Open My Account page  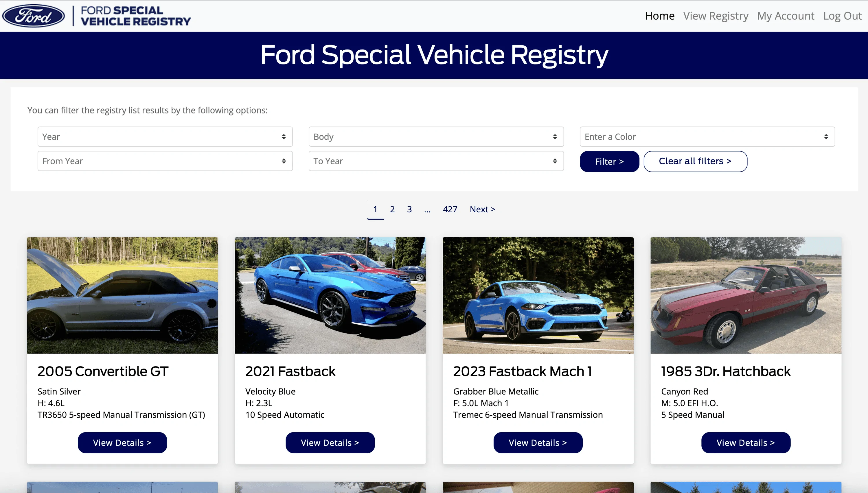pos(786,16)
